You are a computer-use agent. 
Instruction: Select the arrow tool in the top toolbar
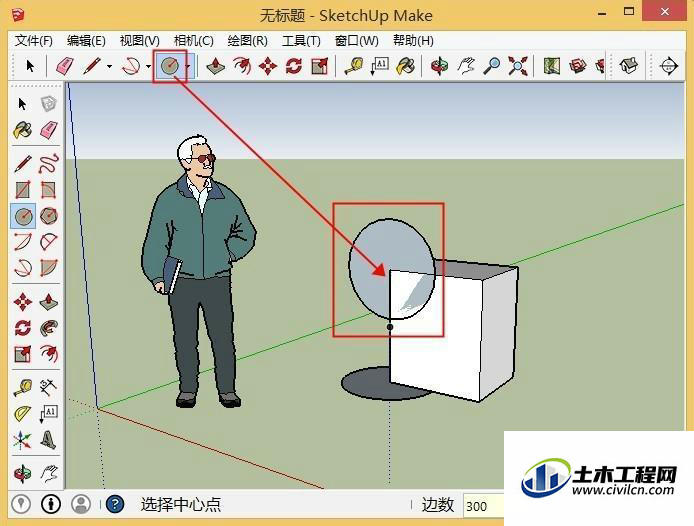[30, 66]
